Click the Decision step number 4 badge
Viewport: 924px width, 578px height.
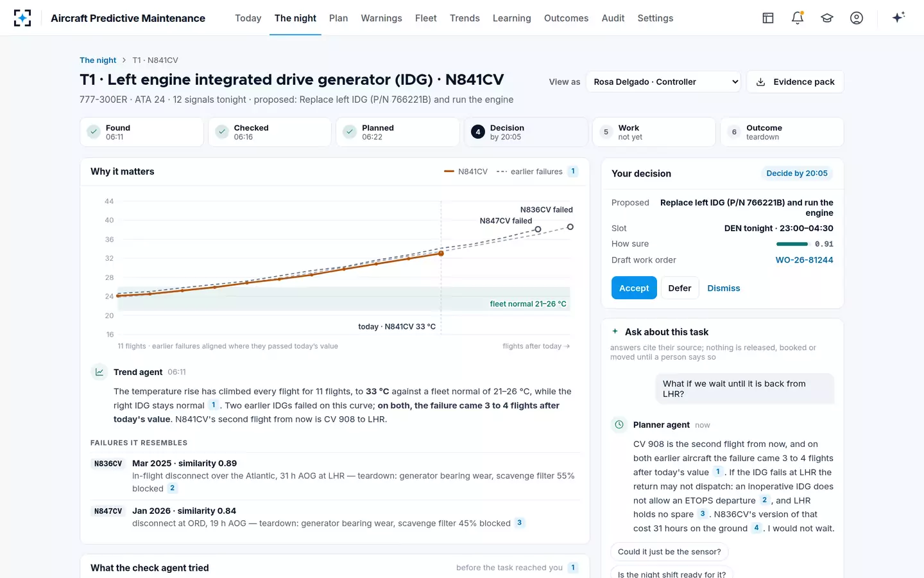pos(478,132)
